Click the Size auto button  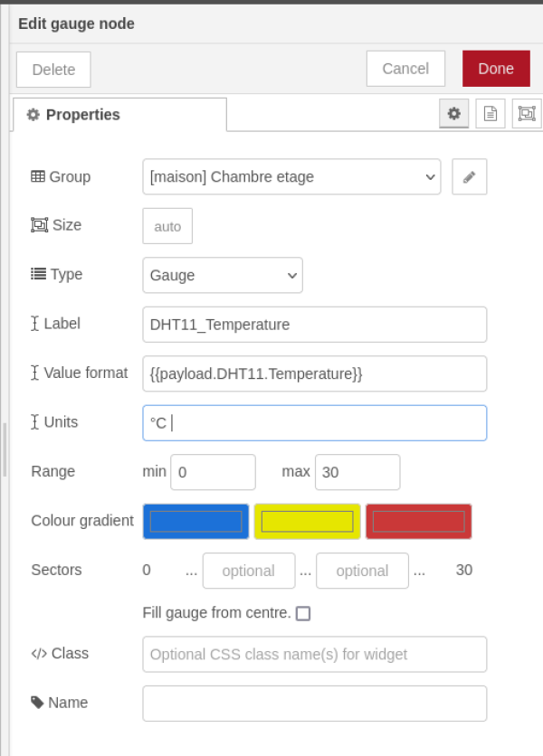click(x=167, y=226)
